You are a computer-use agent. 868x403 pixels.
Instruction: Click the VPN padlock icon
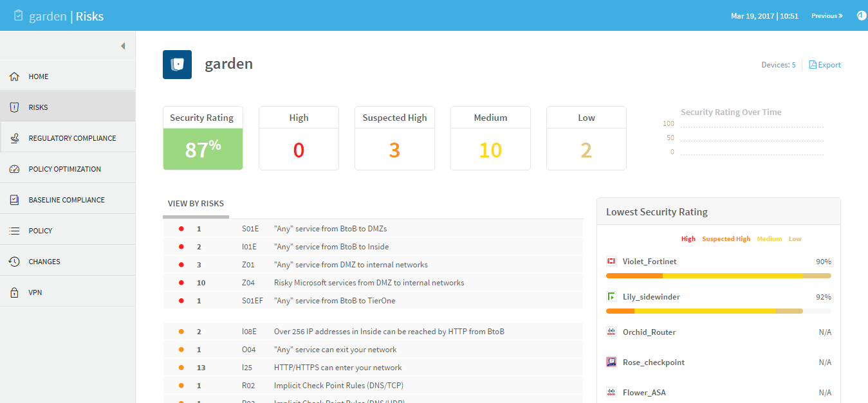pyautogui.click(x=14, y=292)
